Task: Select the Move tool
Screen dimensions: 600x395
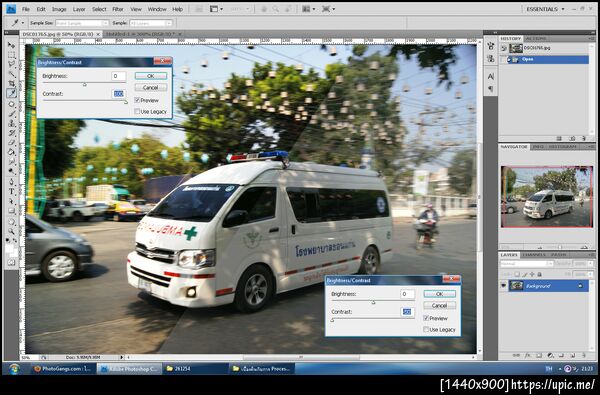Action: pyautogui.click(x=11, y=45)
